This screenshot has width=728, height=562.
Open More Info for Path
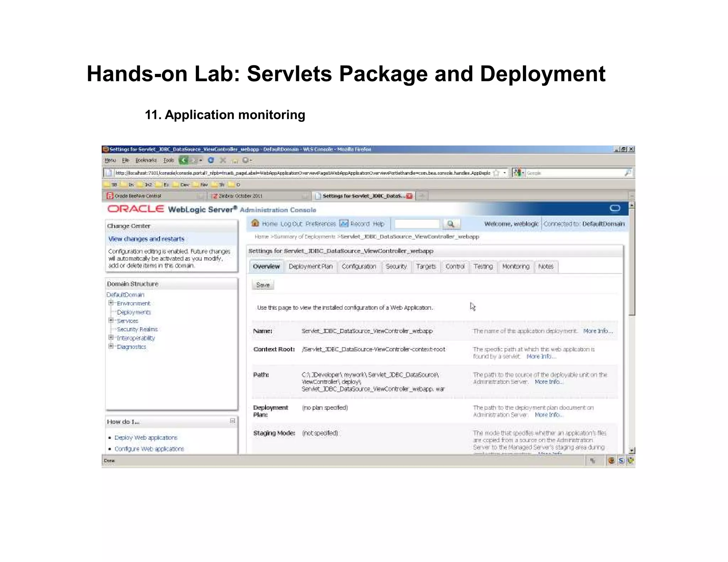point(549,382)
